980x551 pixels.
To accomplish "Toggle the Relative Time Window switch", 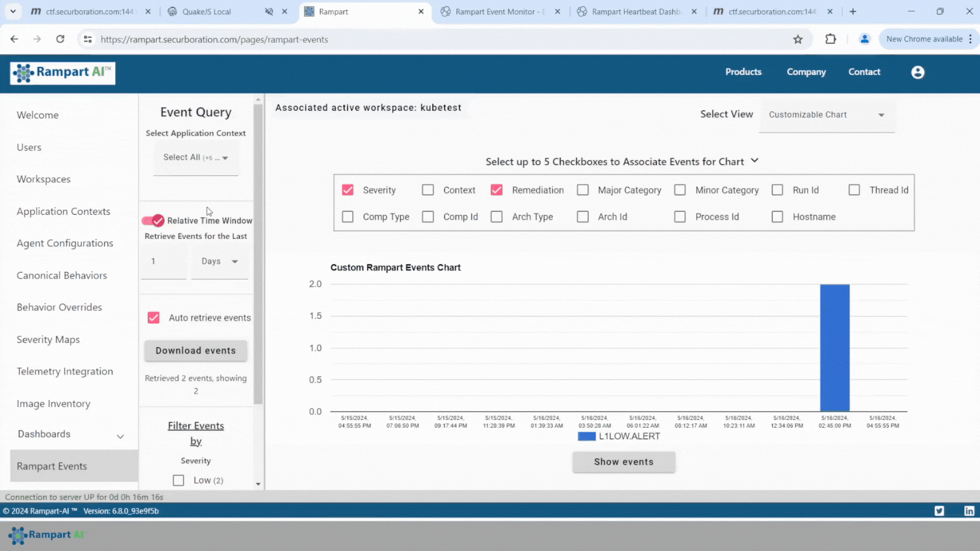I will [153, 220].
